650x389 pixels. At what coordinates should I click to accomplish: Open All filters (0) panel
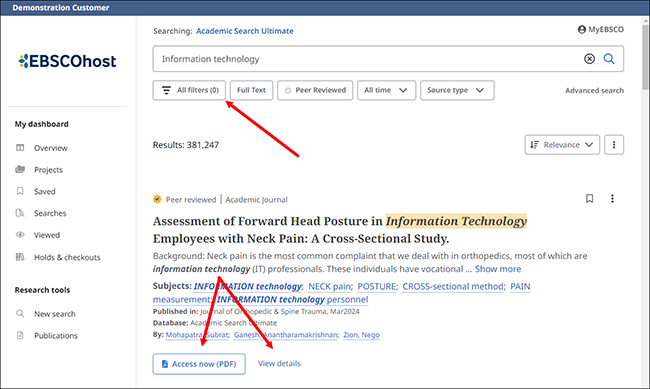coord(189,90)
